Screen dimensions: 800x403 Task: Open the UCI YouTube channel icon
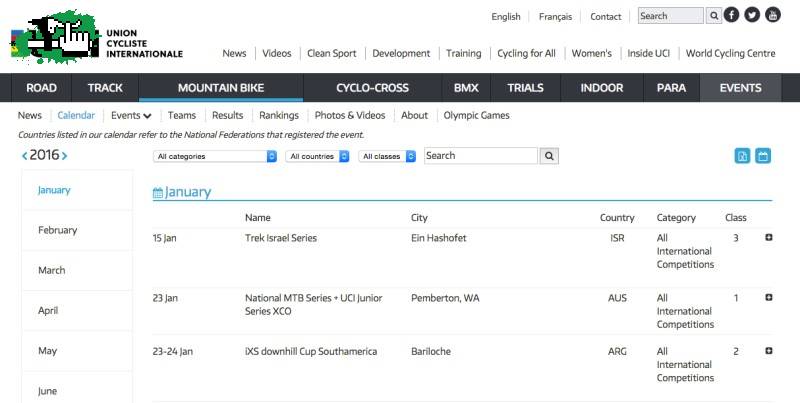point(773,15)
